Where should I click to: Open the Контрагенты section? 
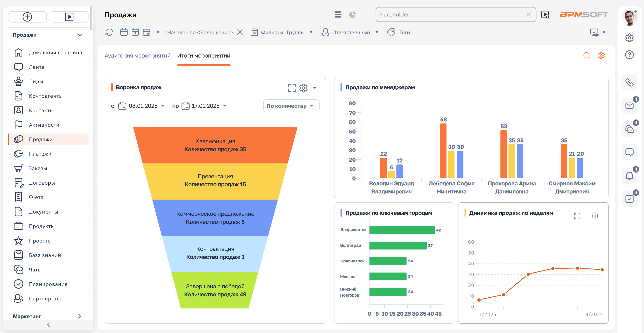[x=48, y=96]
